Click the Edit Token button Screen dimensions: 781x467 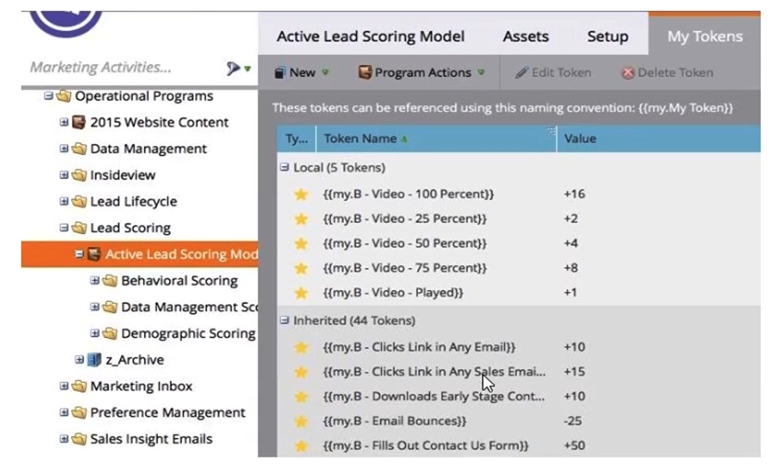(553, 73)
